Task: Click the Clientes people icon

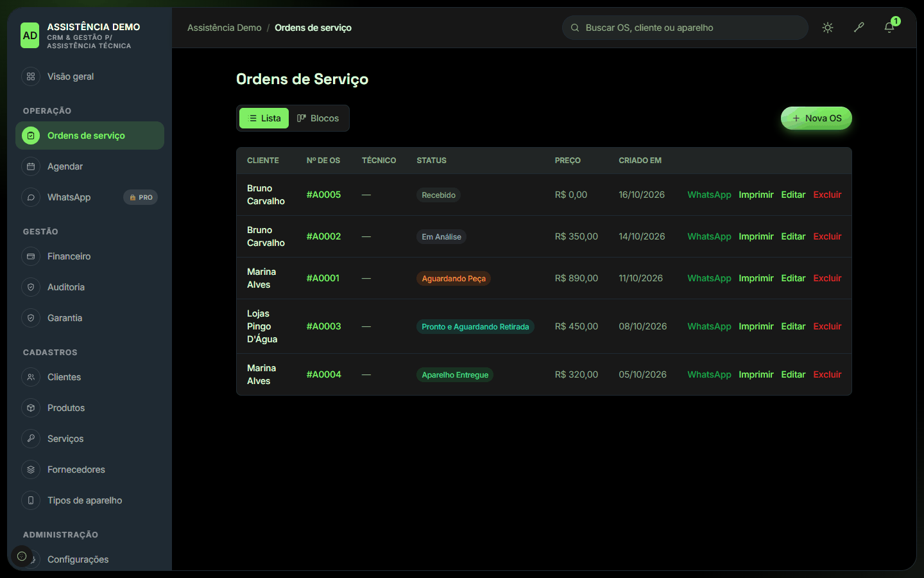Action: (31, 377)
